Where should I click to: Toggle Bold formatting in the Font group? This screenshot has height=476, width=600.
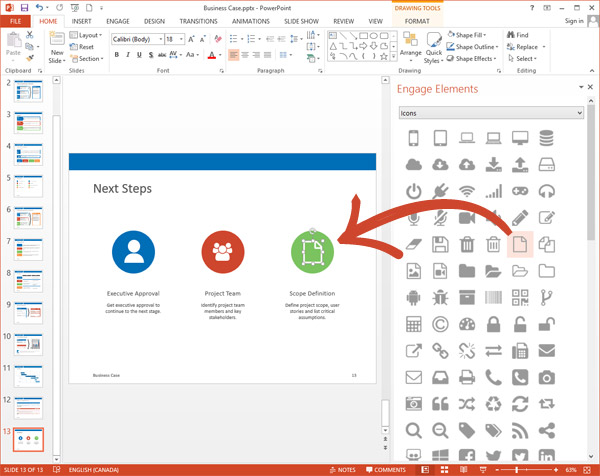tap(116, 55)
